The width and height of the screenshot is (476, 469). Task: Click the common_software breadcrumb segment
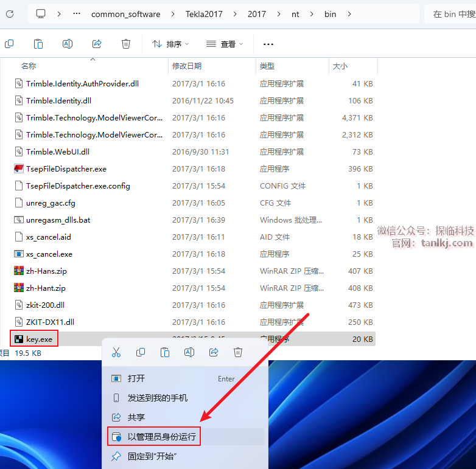point(126,14)
